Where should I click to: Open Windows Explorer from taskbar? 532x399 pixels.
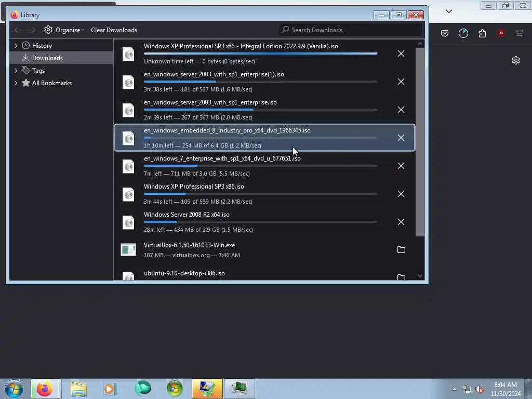(79, 389)
